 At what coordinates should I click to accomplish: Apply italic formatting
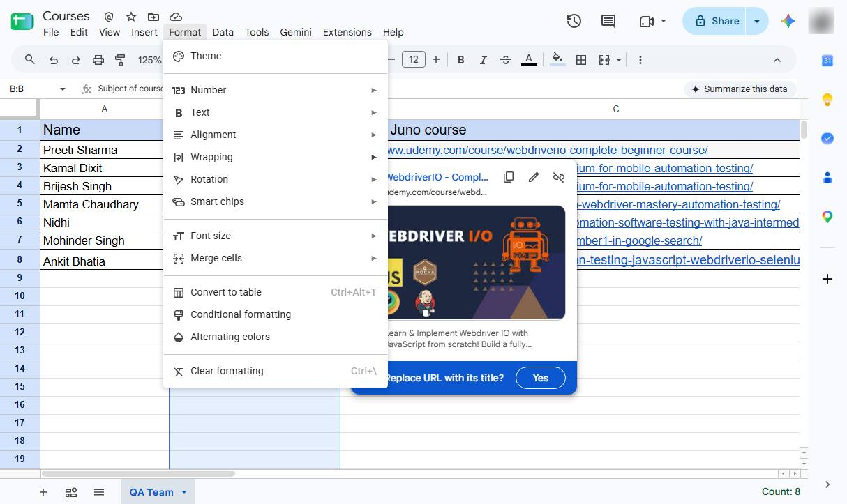coord(483,60)
